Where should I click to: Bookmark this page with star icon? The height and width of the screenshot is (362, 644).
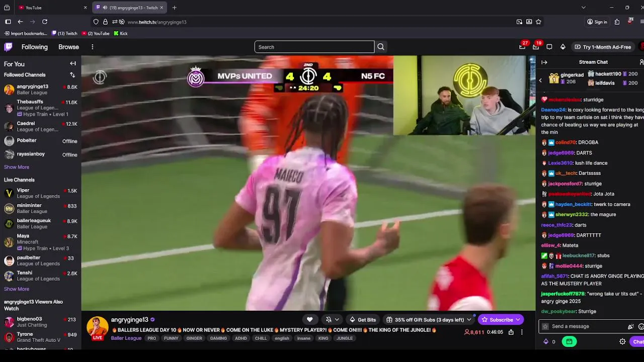[538, 22]
